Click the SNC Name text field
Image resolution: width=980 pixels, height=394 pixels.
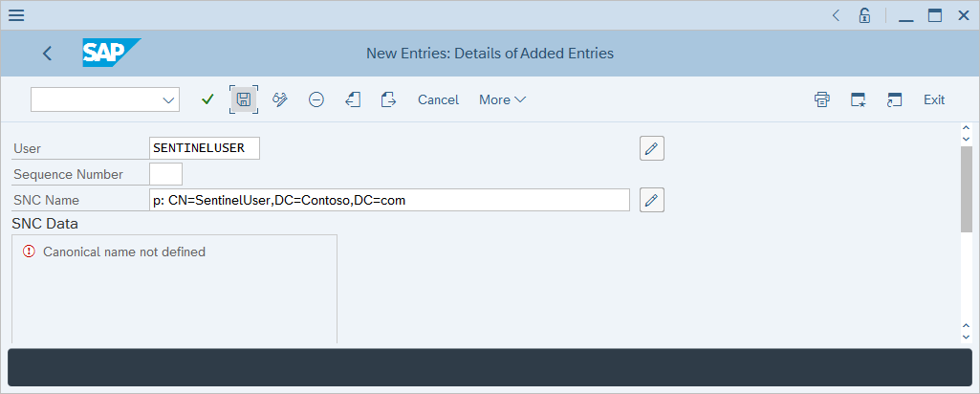point(390,200)
